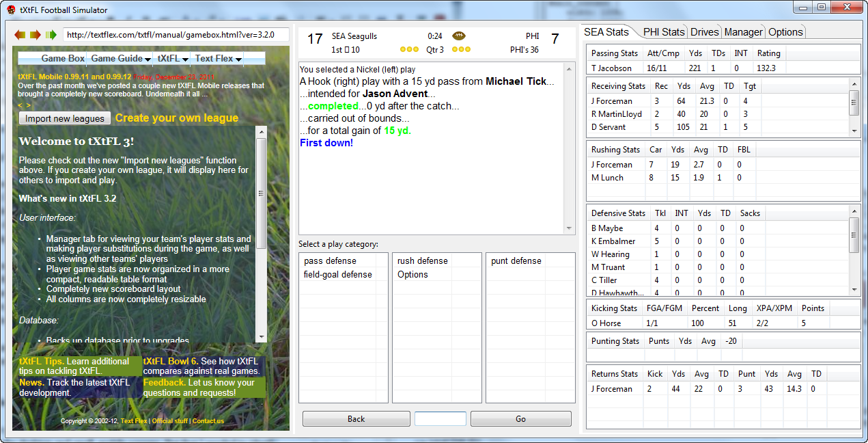
Task: Click the Official stuff footer link
Action: click(x=169, y=421)
